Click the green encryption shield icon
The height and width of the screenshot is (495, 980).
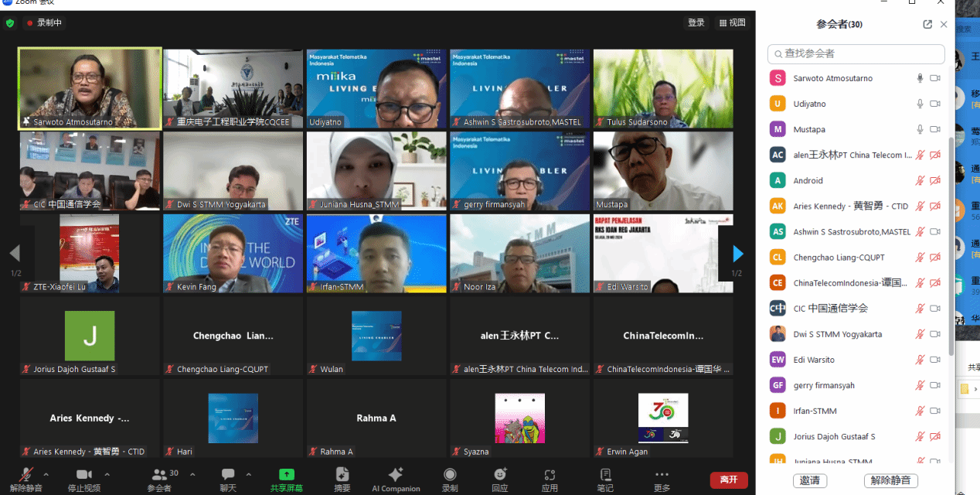[x=10, y=23]
